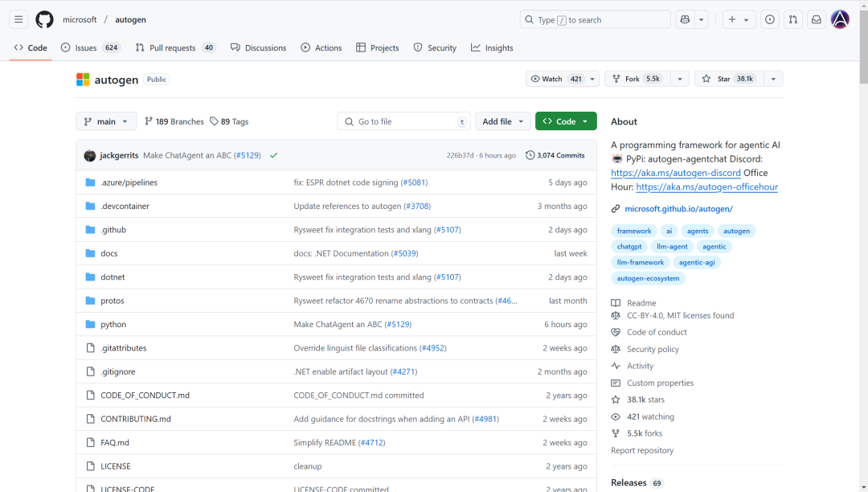The width and height of the screenshot is (868, 492).
Task: Open the Actions tab
Action: (321, 47)
